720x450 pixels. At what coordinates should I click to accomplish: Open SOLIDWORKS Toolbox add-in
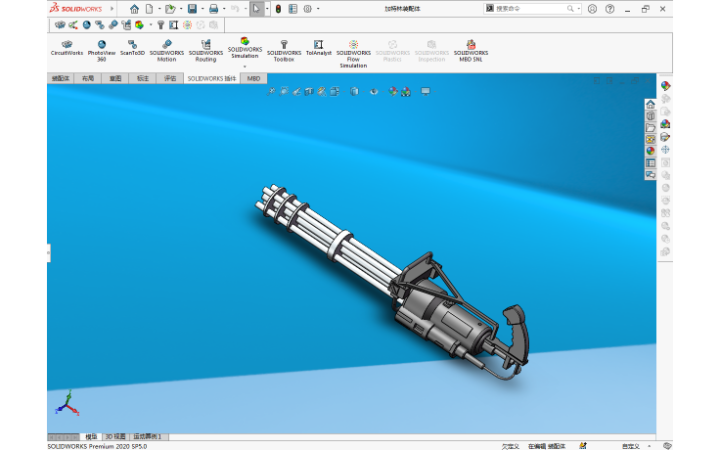click(284, 49)
